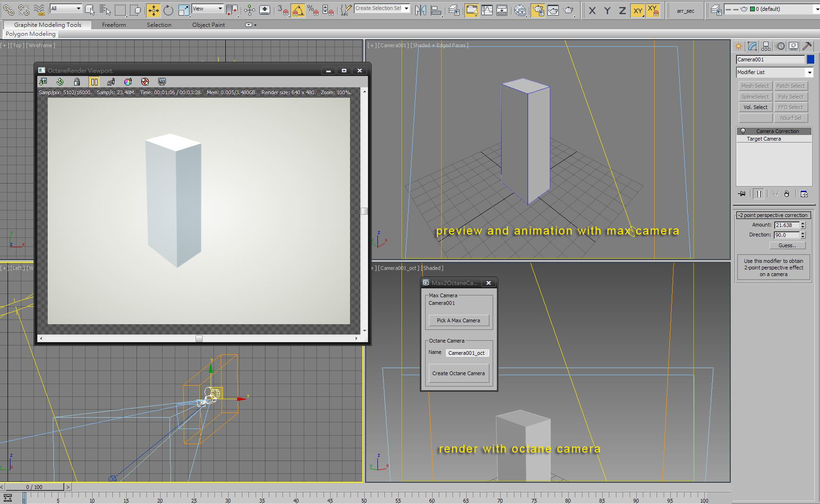Open the Object Paint ribbon tab
Image resolution: width=820 pixels, height=504 pixels.
coord(208,25)
